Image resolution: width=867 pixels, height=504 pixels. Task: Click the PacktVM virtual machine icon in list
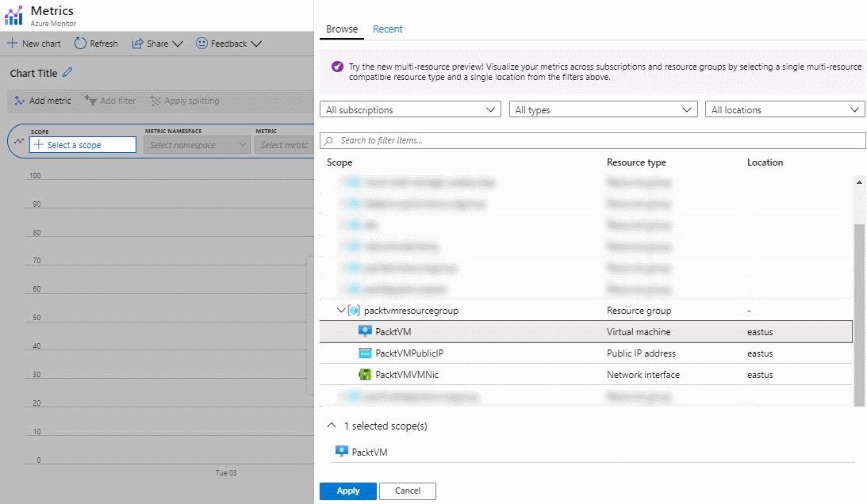click(x=365, y=331)
